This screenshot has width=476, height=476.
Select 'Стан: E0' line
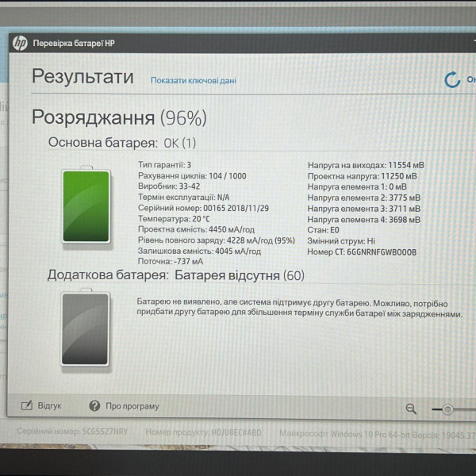pos(324,230)
